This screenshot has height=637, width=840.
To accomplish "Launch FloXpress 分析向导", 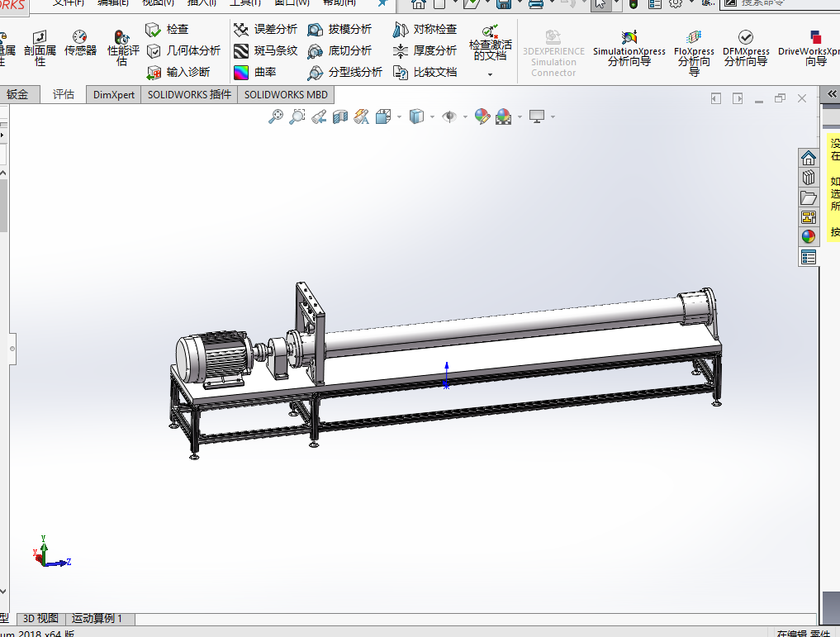I will tap(694, 53).
